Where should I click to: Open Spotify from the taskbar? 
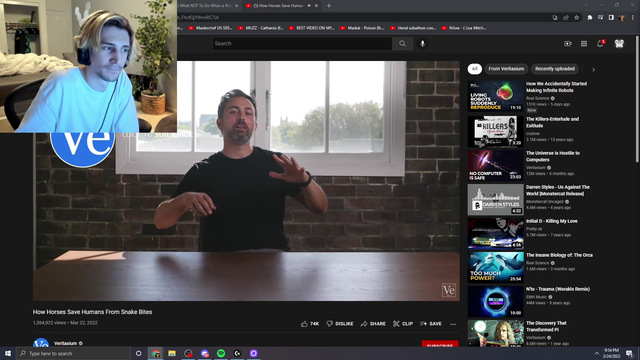click(221, 353)
